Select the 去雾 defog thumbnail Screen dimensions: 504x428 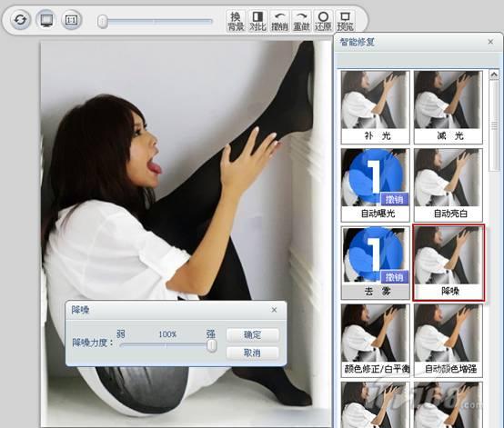tap(375, 263)
